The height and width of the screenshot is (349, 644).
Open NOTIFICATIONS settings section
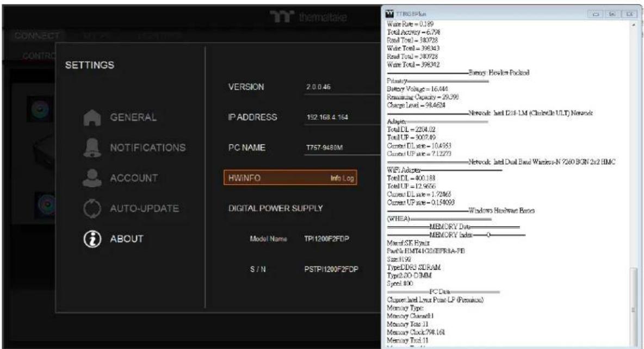(x=147, y=148)
